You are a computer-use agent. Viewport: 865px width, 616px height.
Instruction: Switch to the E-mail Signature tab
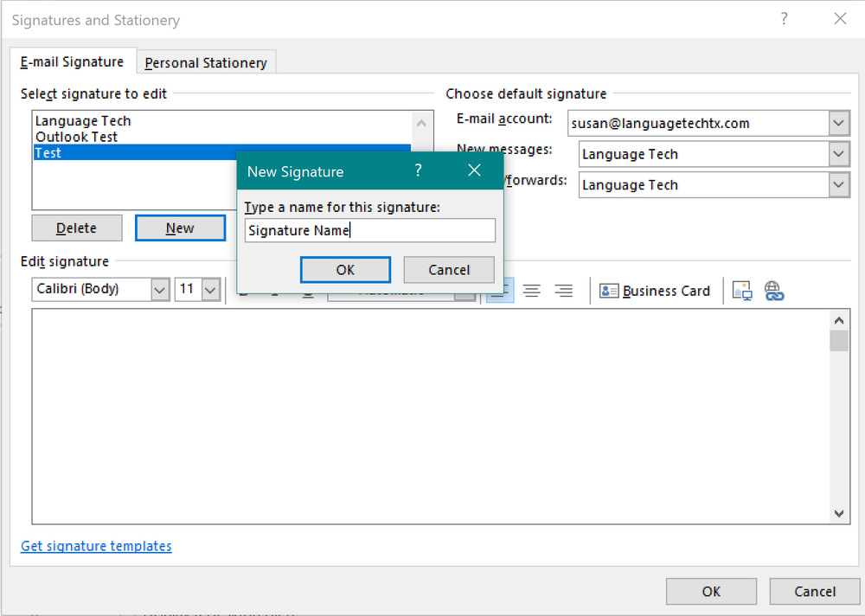point(73,61)
